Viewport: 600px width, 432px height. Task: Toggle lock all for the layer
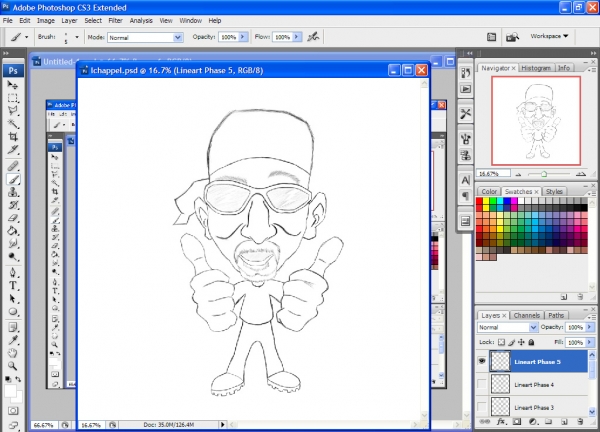531,342
